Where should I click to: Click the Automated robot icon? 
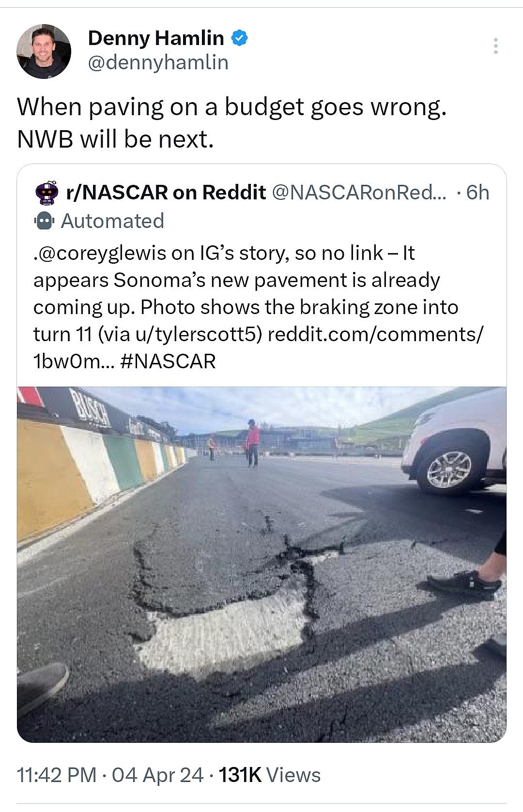click(44, 222)
